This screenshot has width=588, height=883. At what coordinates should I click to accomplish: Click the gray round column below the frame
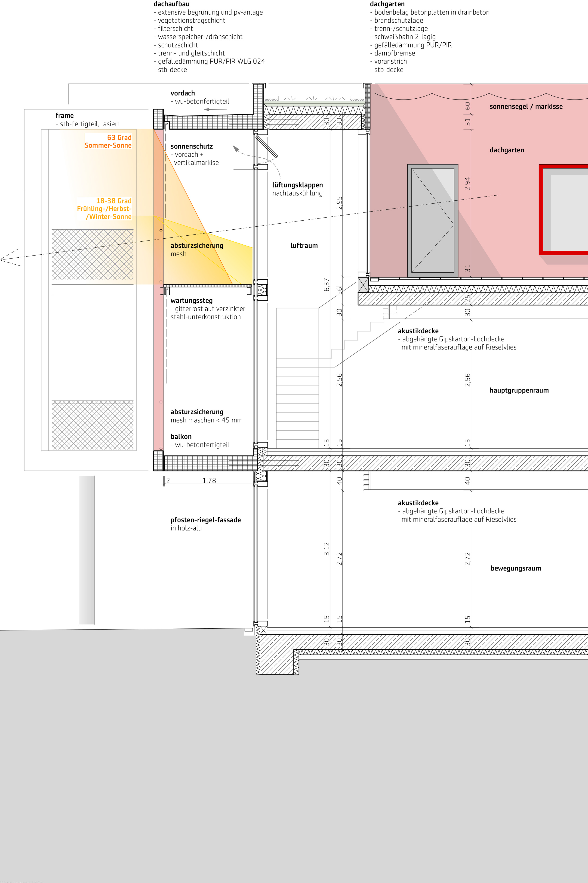[x=87, y=550]
